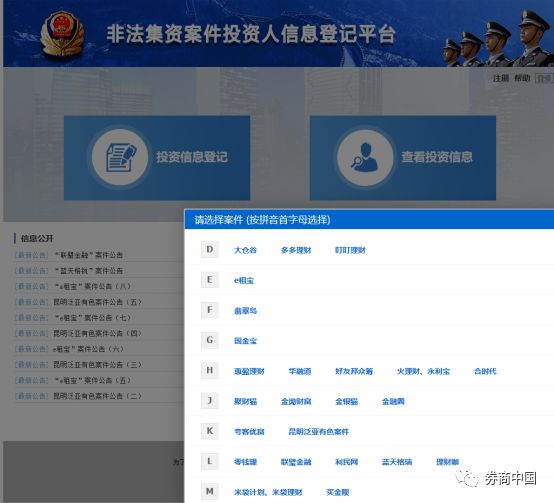Open the e租宝案件公告（六） announcement
The width and height of the screenshot is (554, 503).
(x=88, y=349)
